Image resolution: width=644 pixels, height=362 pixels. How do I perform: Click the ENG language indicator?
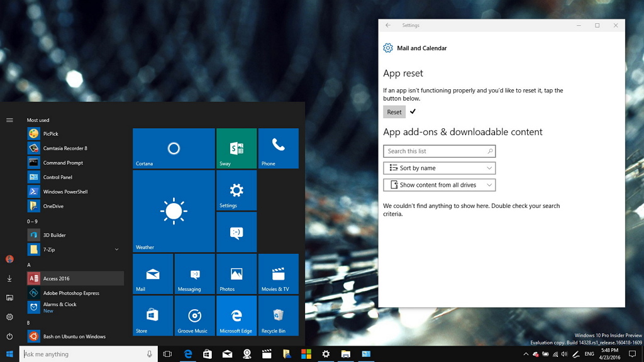coord(589,354)
